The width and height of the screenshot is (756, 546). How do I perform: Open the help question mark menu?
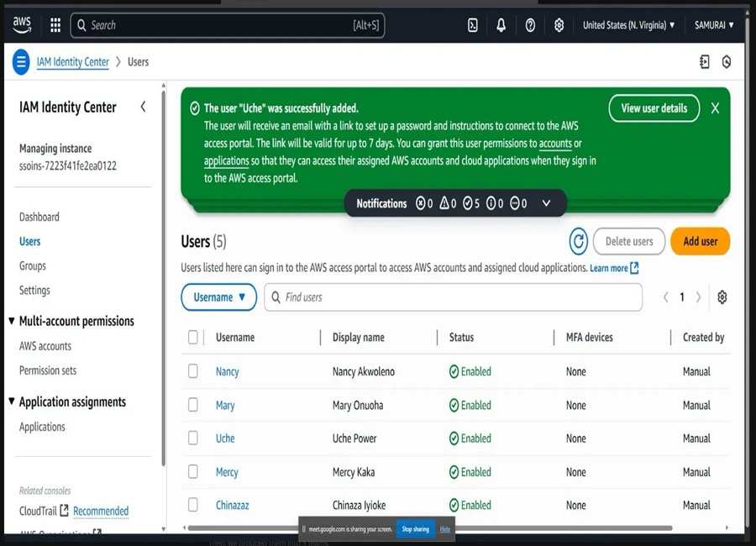coord(530,25)
